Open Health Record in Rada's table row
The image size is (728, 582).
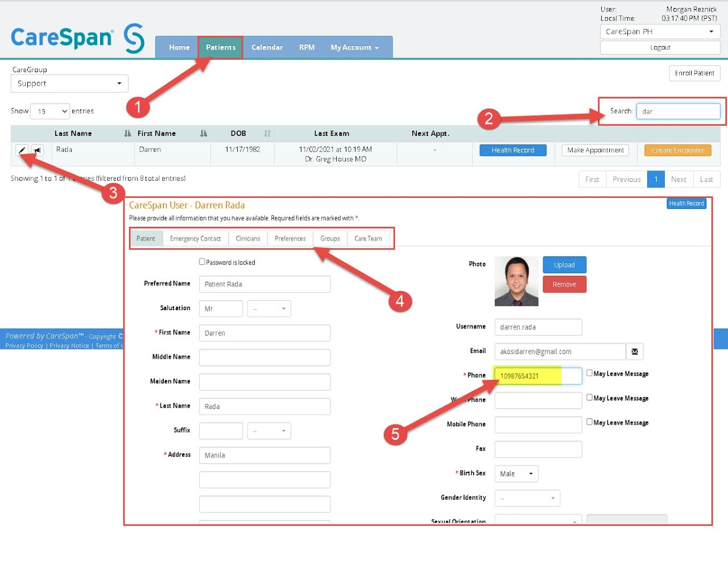click(x=513, y=151)
